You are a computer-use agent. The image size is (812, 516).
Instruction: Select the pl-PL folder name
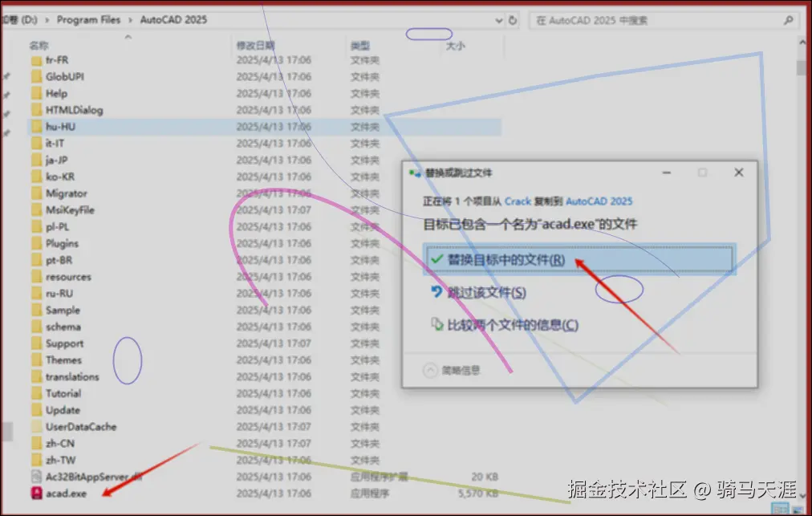click(57, 226)
